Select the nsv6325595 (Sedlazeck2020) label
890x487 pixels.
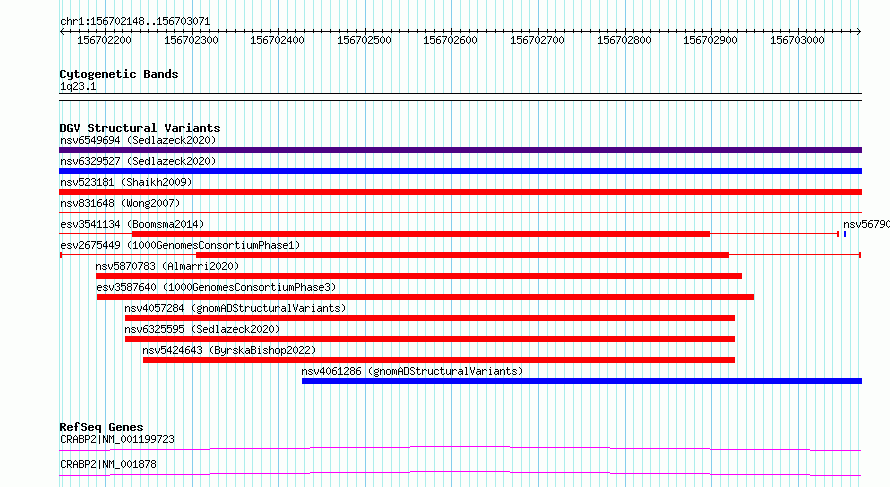(202, 329)
